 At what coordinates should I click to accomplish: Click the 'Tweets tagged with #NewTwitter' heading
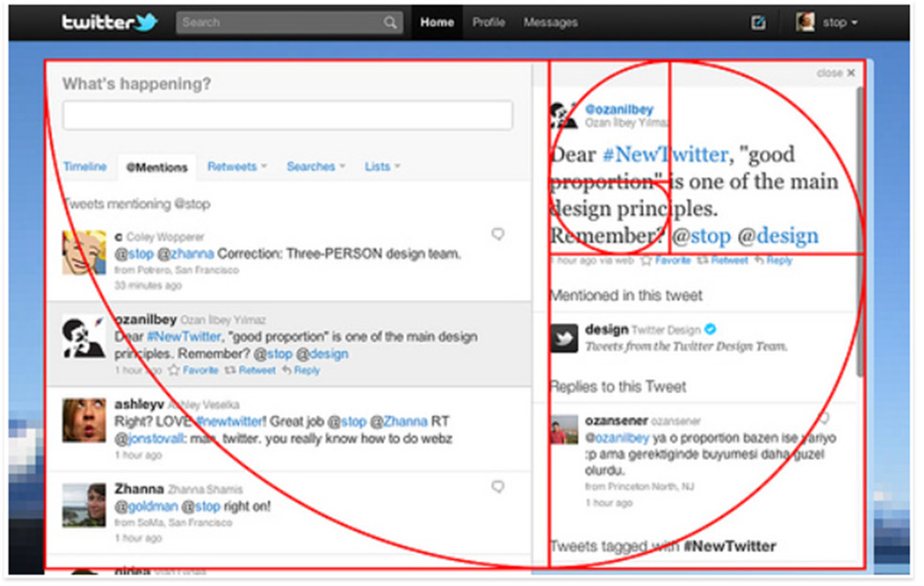pyautogui.click(x=663, y=546)
